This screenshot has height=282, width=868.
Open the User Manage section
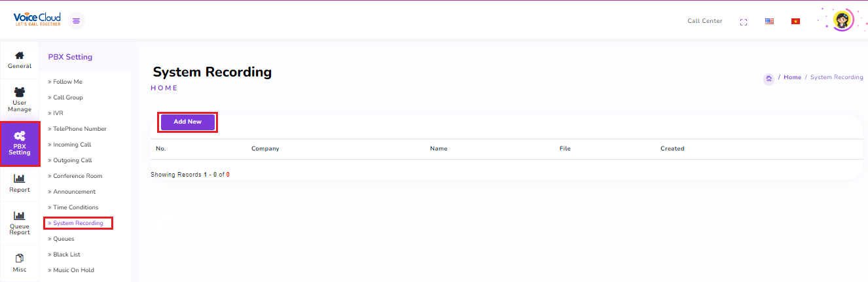[20, 100]
